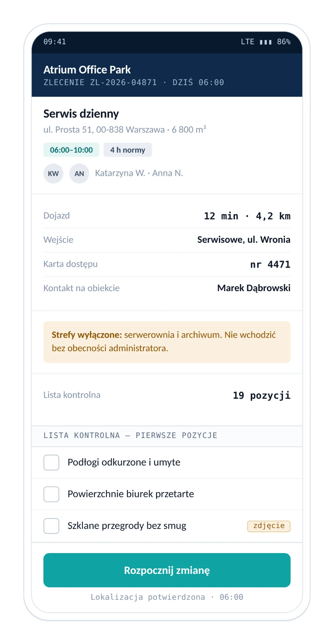Check 'Powierzchnie biurek przetarte' checkbox
Image resolution: width=334 pixels, height=644 pixels.
point(51,494)
